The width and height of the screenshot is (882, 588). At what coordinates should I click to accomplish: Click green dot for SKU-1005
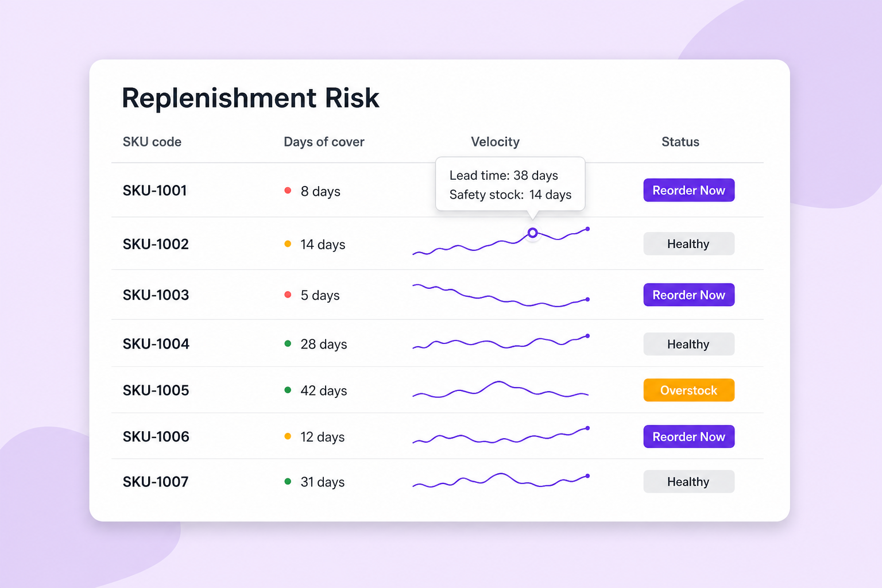tap(288, 390)
